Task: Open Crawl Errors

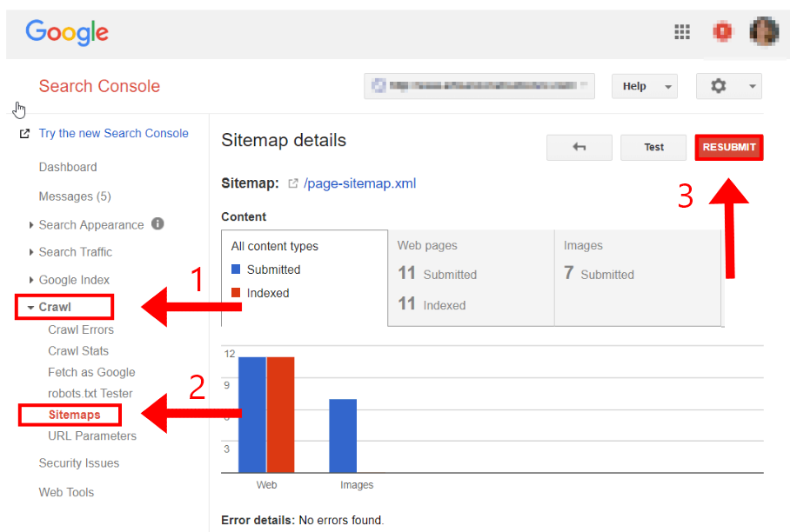Action: click(81, 329)
